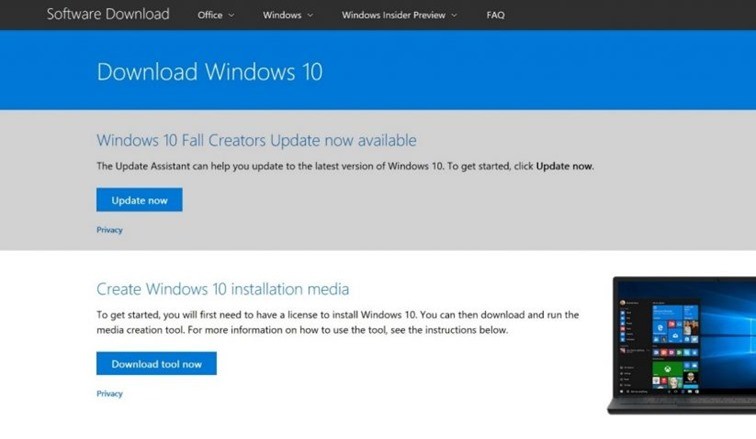
Task: Expand the Windows dropdown chevron
Action: (310, 15)
